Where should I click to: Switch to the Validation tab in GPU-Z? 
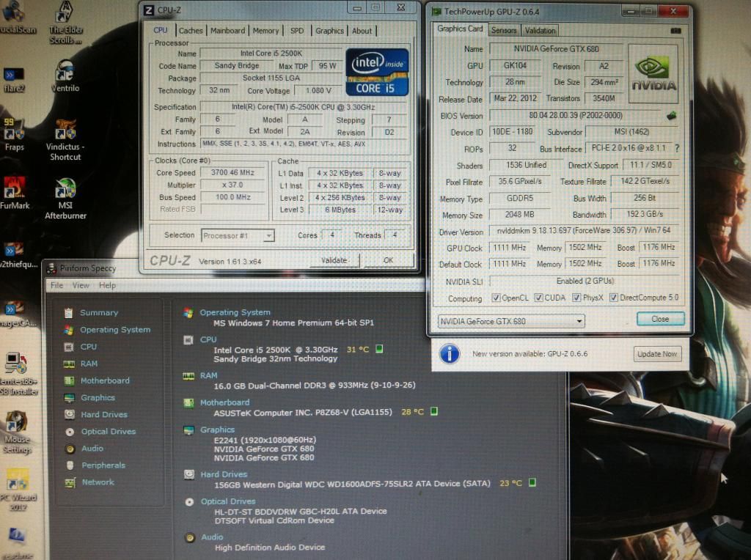540,30
